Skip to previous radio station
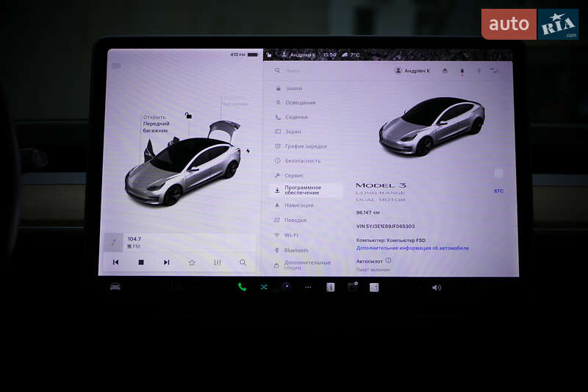The width and height of the screenshot is (588, 392). click(116, 263)
